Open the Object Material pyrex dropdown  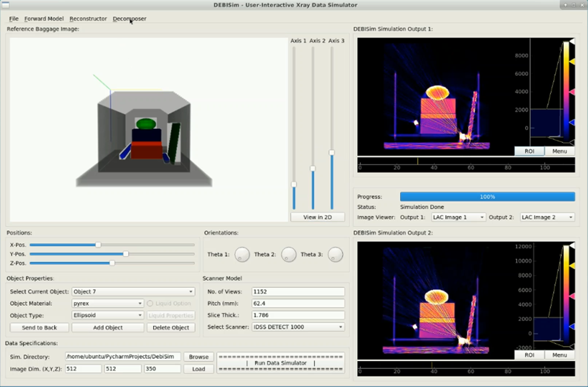(108, 303)
